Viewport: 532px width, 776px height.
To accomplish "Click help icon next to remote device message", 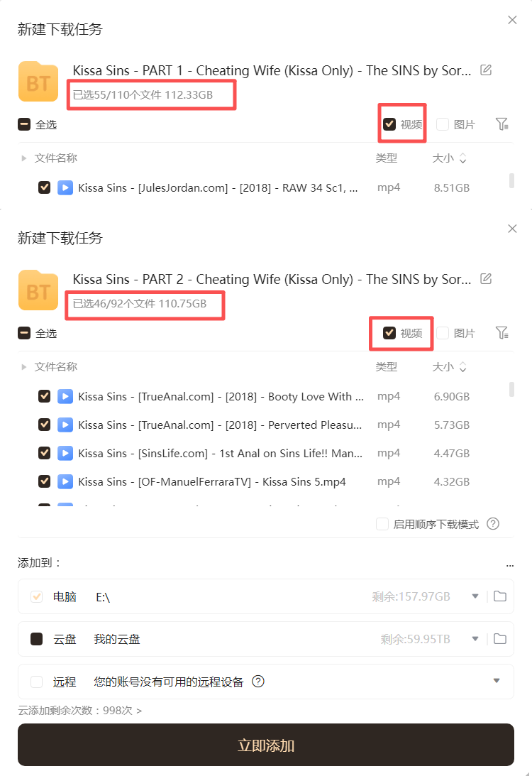I will point(258,682).
